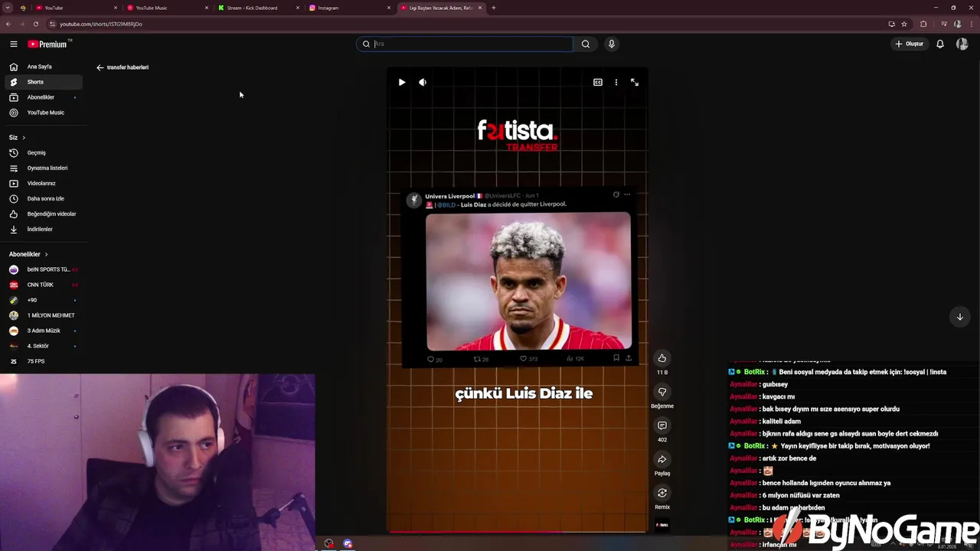Open YouTube Music from sidebar

click(44, 112)
